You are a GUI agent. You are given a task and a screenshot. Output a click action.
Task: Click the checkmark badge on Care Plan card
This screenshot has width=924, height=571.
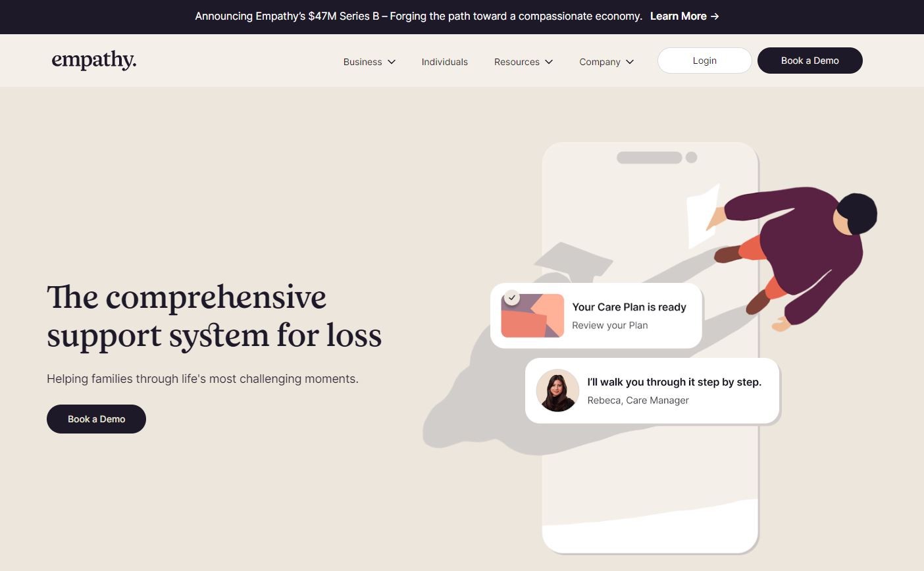[x=512, y=297]
